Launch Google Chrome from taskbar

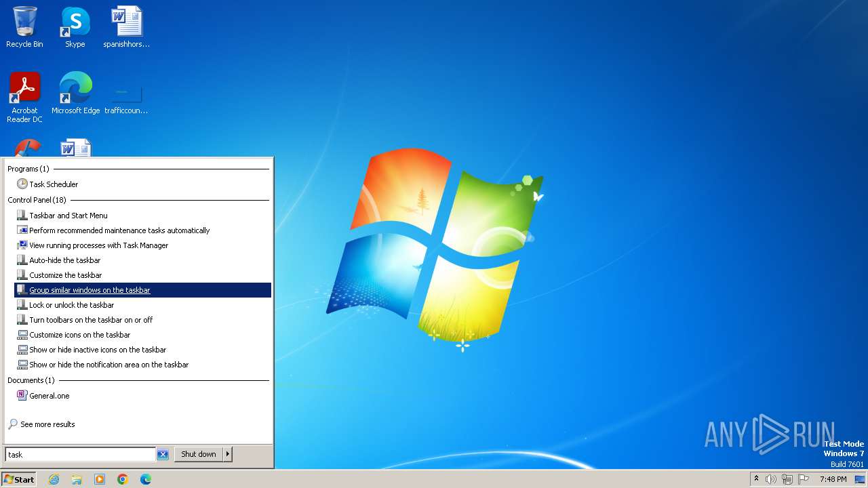[x=123, y=479]
